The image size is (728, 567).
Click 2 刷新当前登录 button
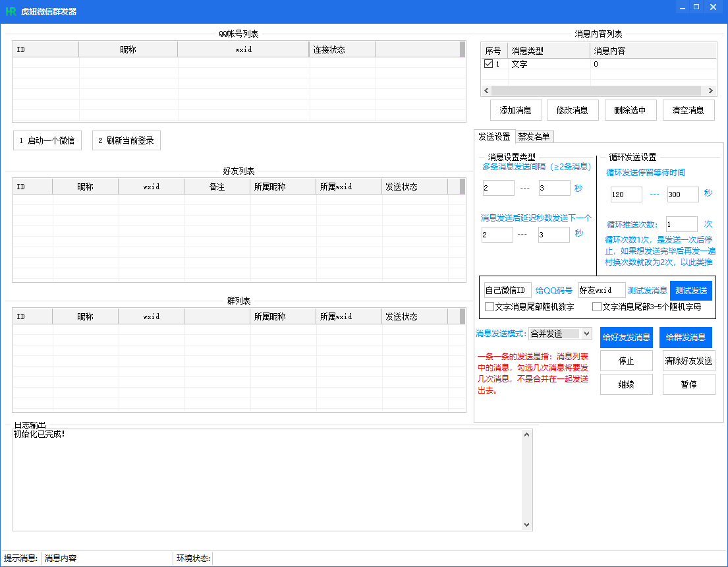point(126,140)
